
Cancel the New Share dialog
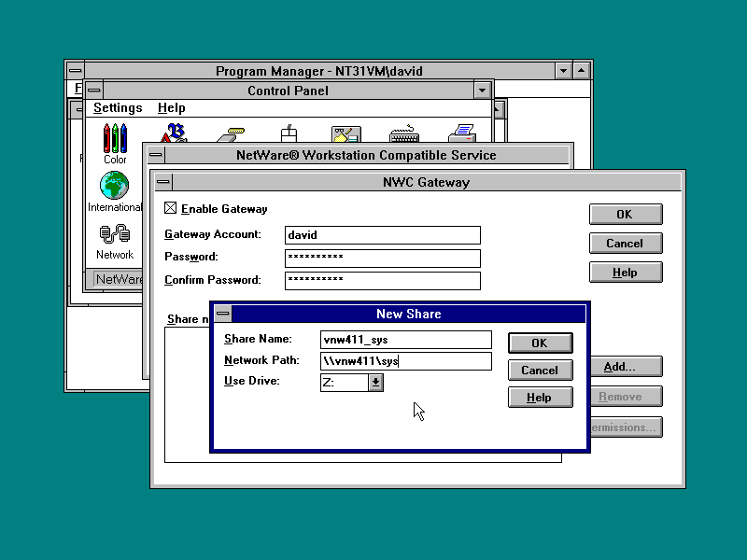coord(541,370)
